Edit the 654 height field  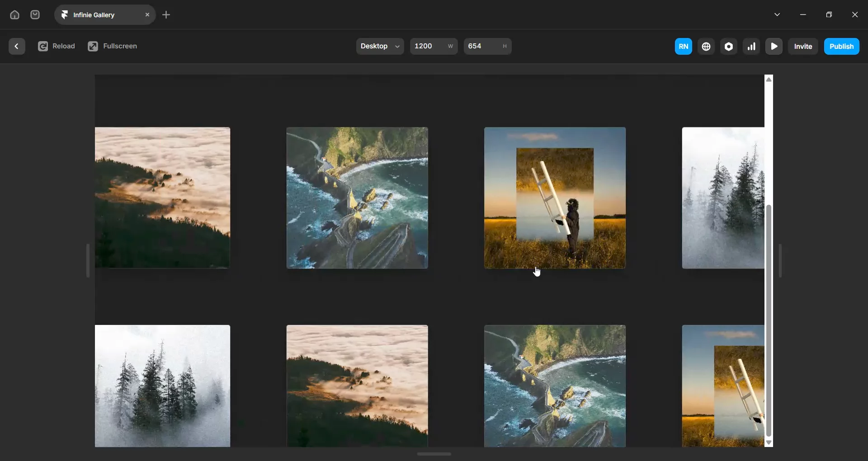[488, 47]
